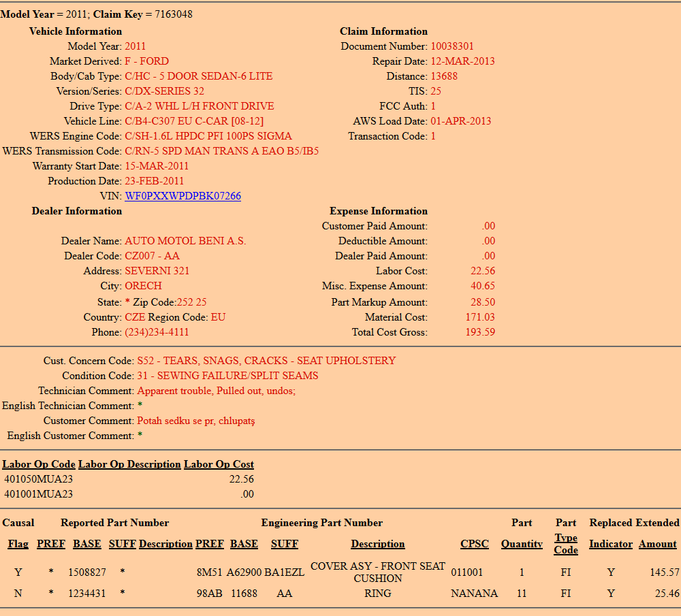The width and height of the screenshot is (681, 616).
Task: Select the document number 10038301
Action: [452, 46]
